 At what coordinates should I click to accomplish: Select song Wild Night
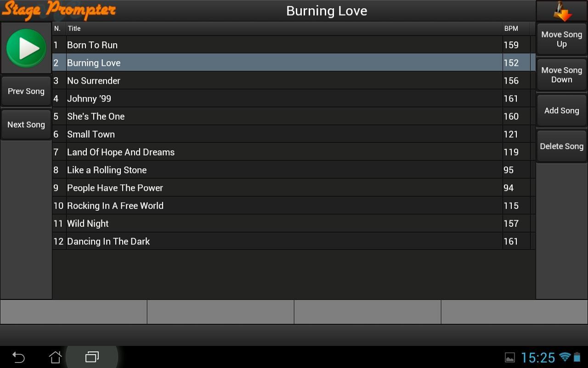tap(294, 224)
